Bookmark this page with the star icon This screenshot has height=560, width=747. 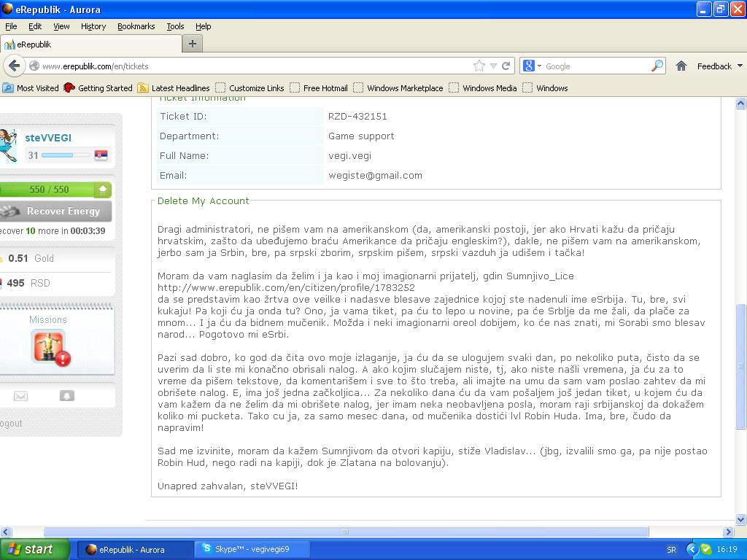pyautogui.click(x=479, y=66)
